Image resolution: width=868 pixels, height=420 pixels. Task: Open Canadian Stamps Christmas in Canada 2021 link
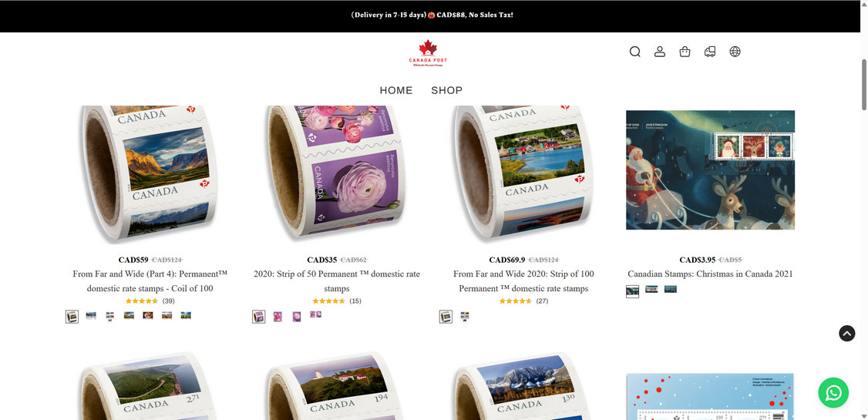(x=710, y=274)
